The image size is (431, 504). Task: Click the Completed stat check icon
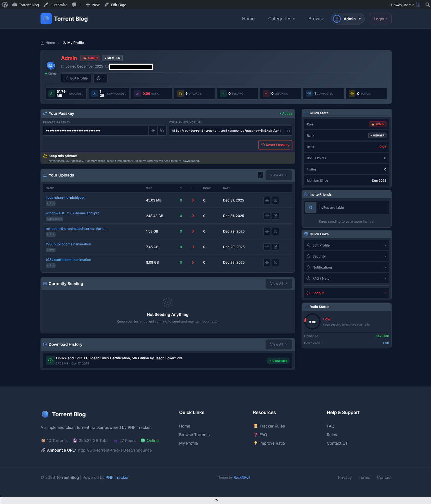pos(309,93)
